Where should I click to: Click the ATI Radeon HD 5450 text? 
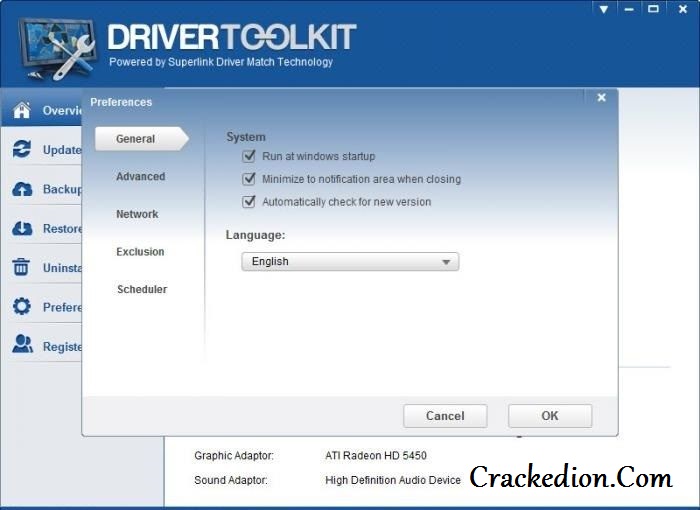pos(376,456)
